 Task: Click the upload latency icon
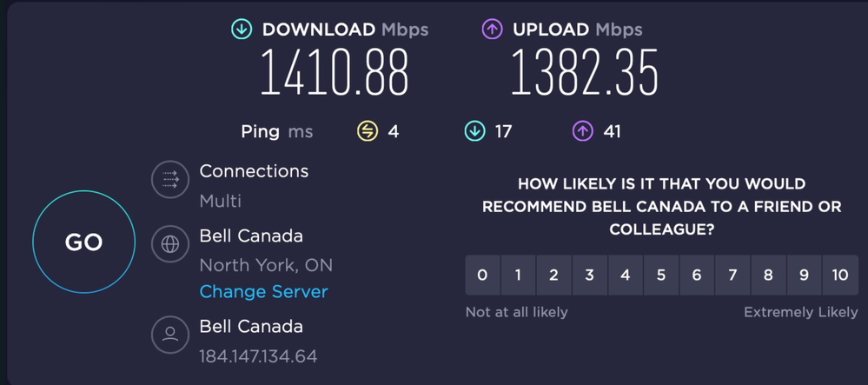point(582,132)
